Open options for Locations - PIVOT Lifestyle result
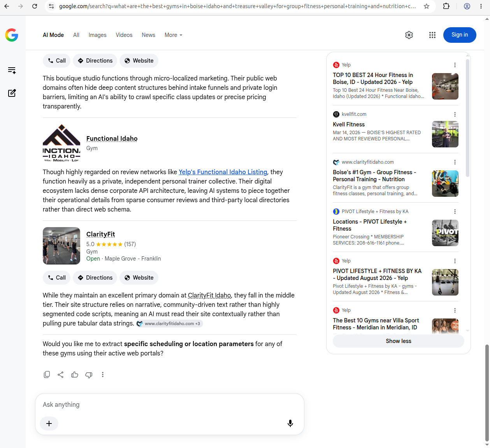Screen dimensions: 490x448 point(455,212)
